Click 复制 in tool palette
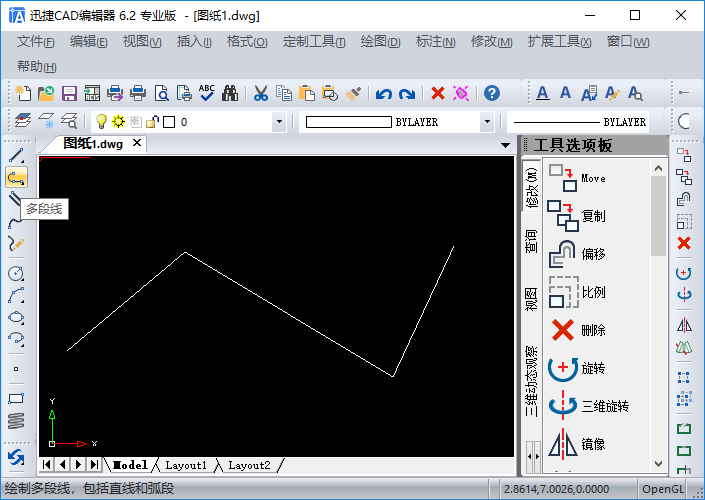The image size is (705, 500). point(577,216)
